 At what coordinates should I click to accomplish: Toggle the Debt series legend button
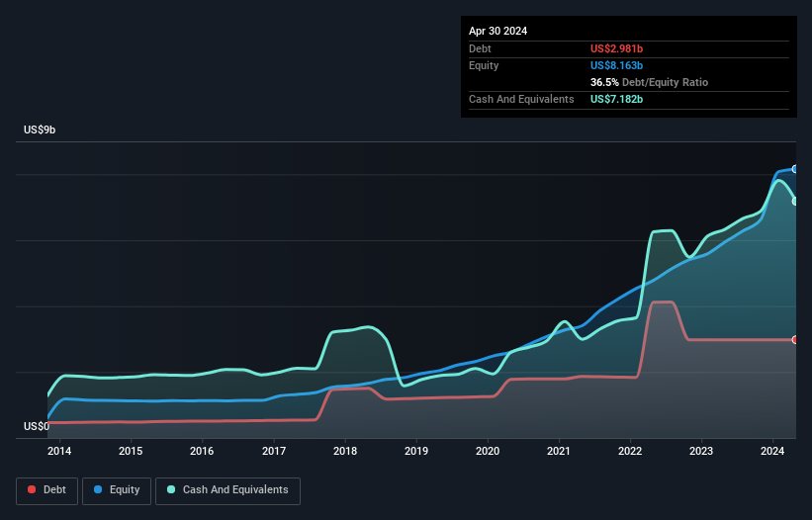(x=47, y=490)
